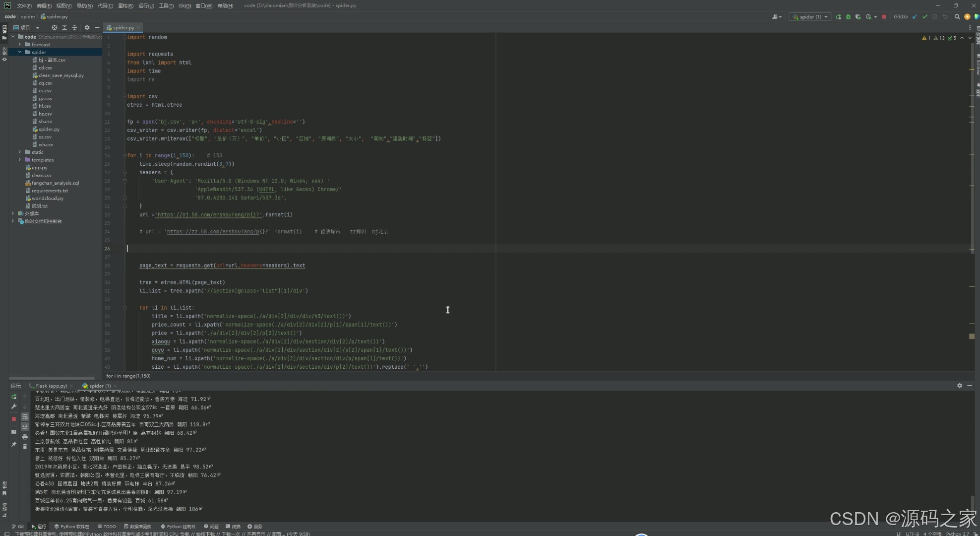Stop the running spider with red square

point(884,17)
